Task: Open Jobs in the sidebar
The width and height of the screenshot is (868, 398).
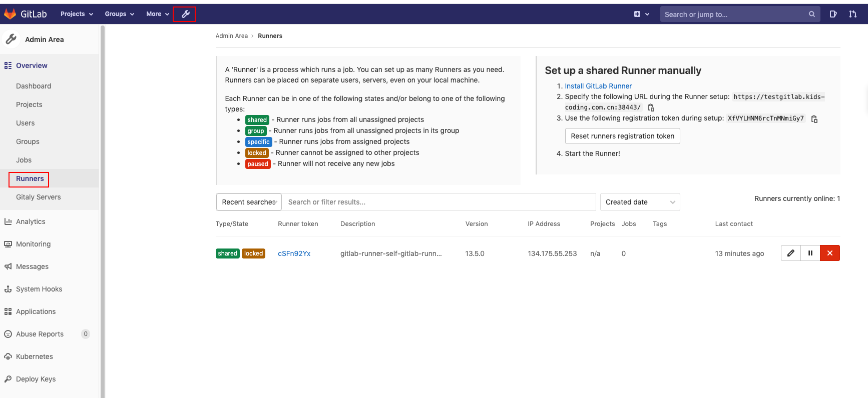Action: pyautogui.click(x=24, y=160)
